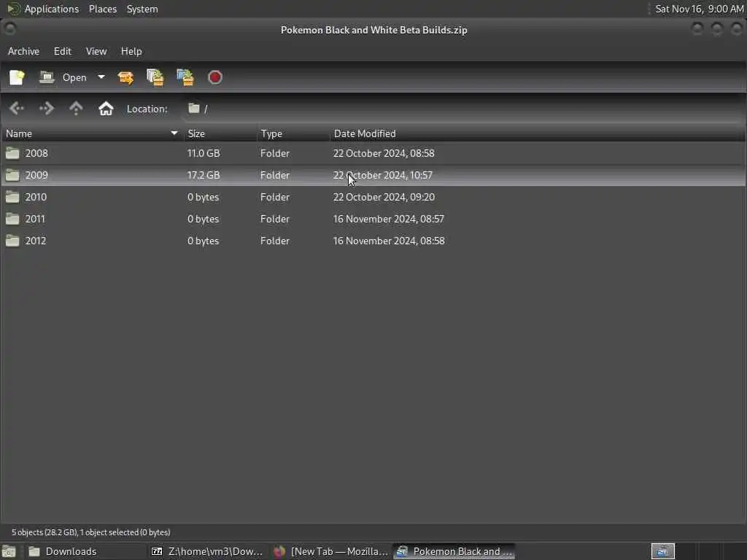Click the 17.2 GB size value
This screenshot has height=560, width=747.
(204, 175)
